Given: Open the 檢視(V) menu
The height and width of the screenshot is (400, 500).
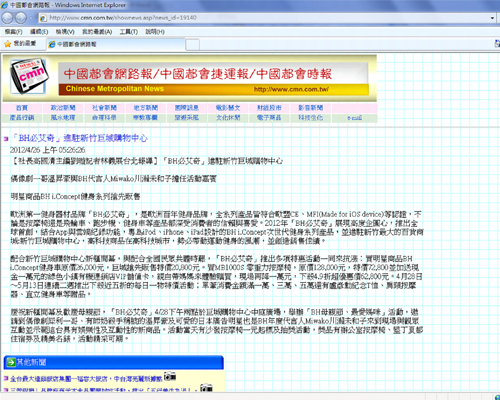Looking at the screenshot, I should point(65,32).
